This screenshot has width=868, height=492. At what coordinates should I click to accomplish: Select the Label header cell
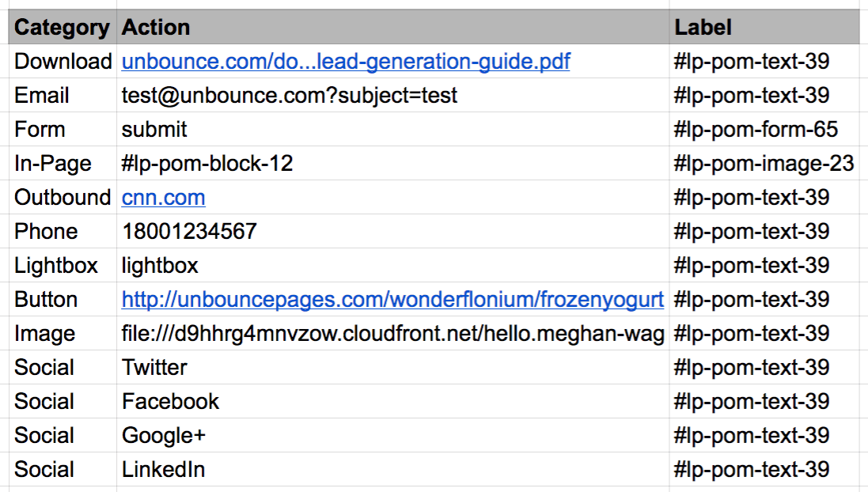(703, 28)
